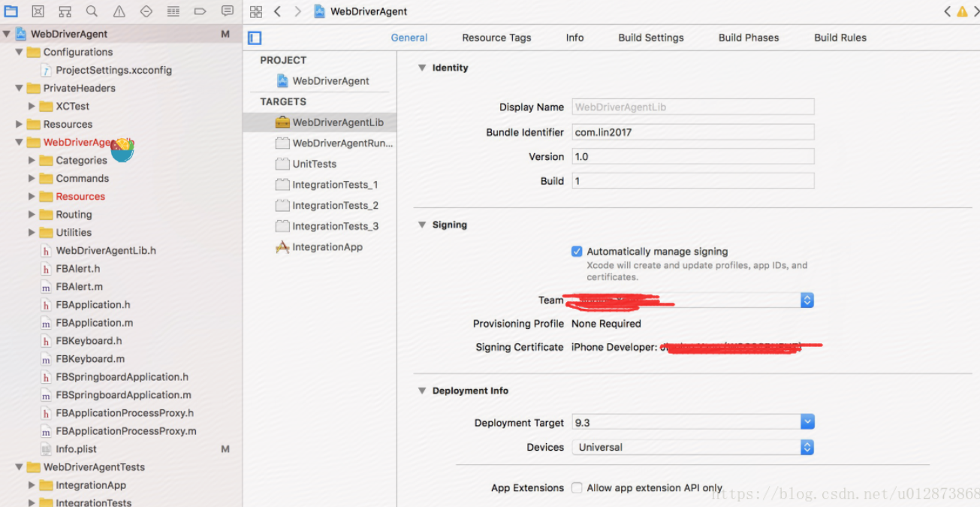Switch to the Info tab
Viewport: 980px width, 507px height.
click(x=575, y=38)
